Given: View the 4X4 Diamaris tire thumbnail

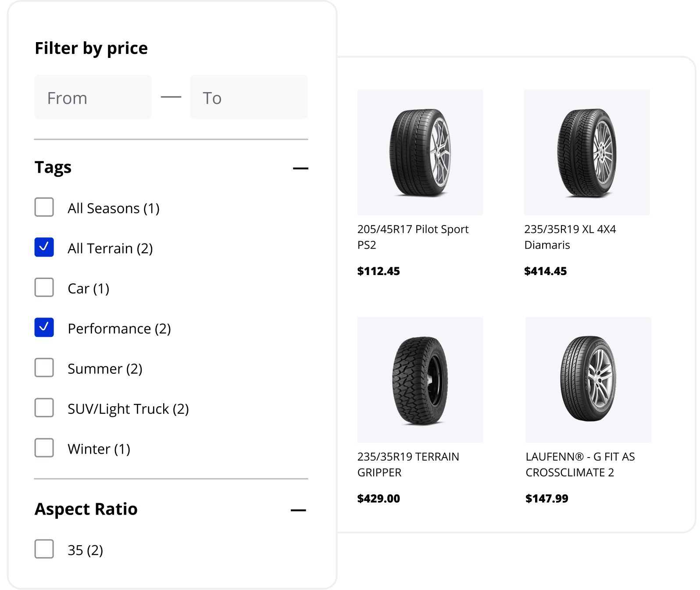Looking at the screenshot, I should [587, 153].
